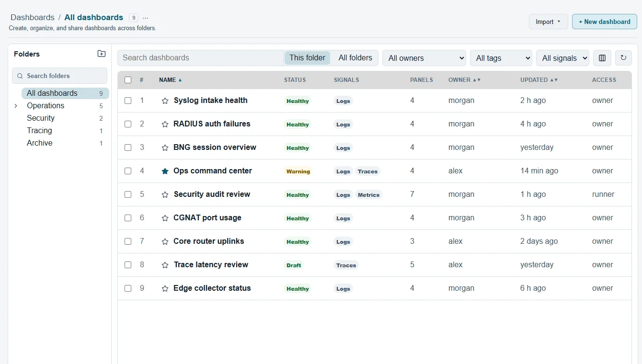Open the All tags filter dropdown
The image size is (642, 364).
[x=501, y=58]
